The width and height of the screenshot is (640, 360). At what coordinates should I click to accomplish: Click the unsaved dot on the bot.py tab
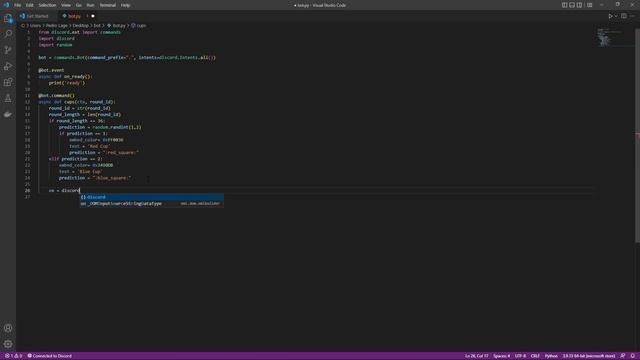[93, 16]
